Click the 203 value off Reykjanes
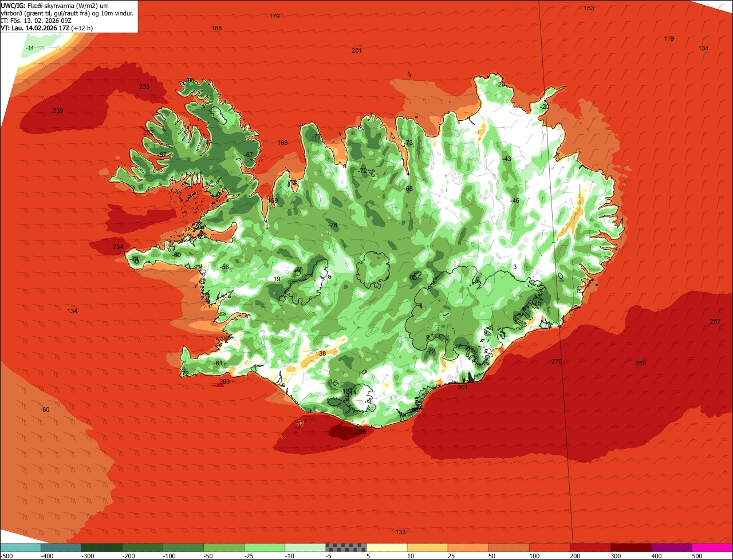This screenshot has width=733, height=560. (224, 381)
